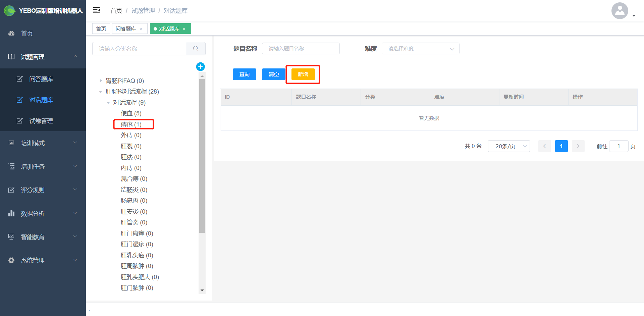Screen dimensions: 644x316
Task: Click the 试题管理 breadcrumb link
Action: pos(143,11)
